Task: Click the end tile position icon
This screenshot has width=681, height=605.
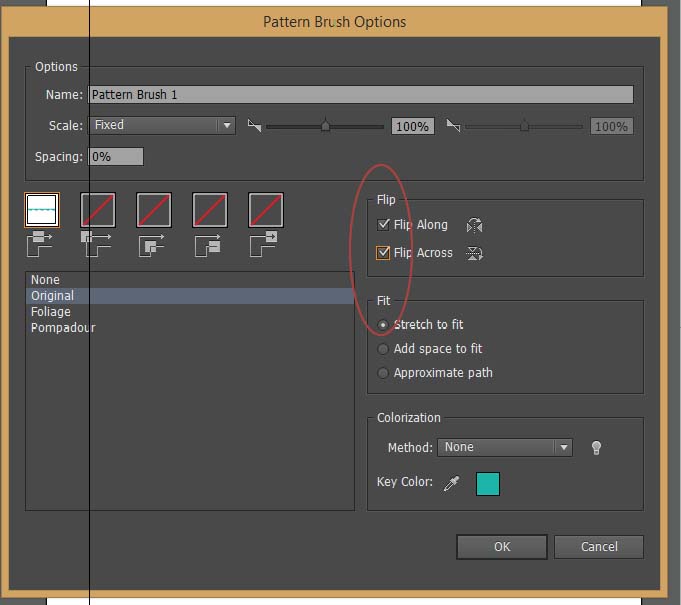Action: pos(264,244)
